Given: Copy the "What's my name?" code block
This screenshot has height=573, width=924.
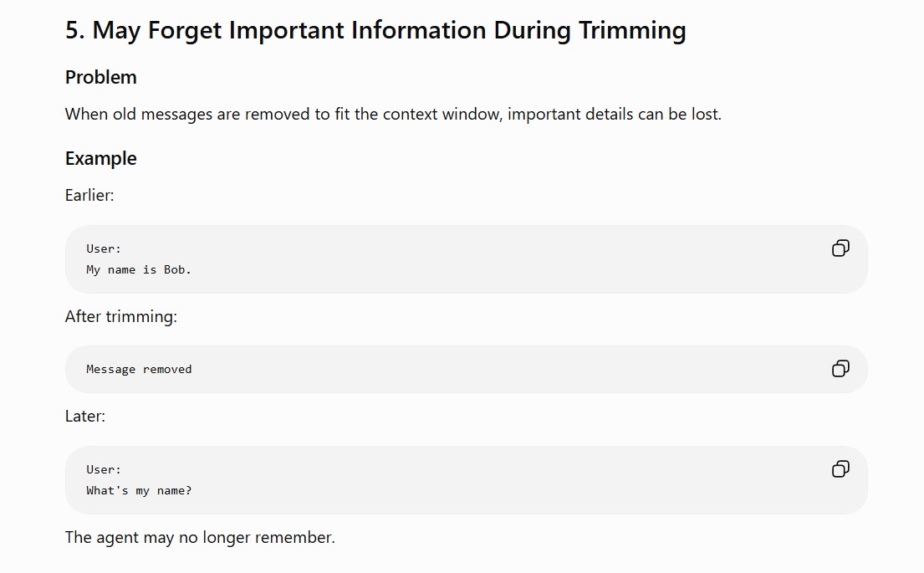Looking at the screenshot, I should (x=840, y=468).
